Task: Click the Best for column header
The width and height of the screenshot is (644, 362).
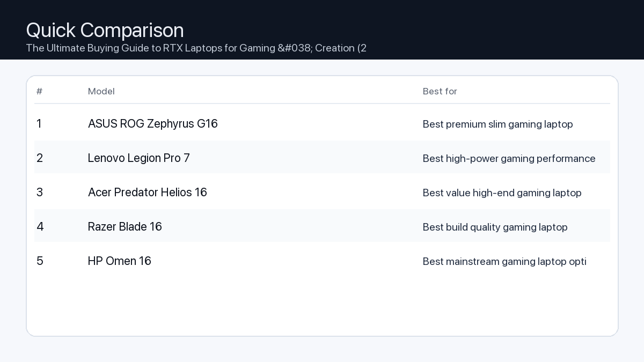Action: point(440,91)
